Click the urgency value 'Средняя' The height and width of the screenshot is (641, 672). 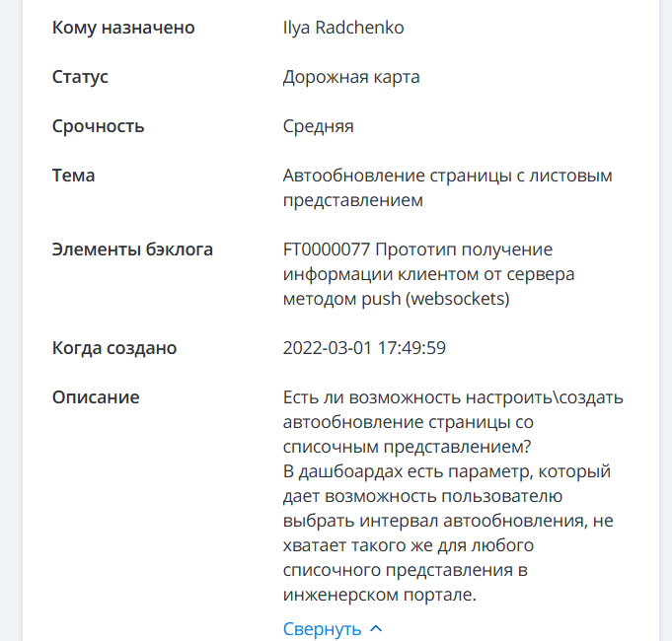point(318,126)
